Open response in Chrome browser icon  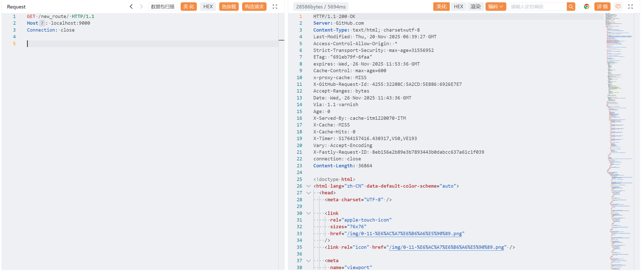[x=587, y=7]
